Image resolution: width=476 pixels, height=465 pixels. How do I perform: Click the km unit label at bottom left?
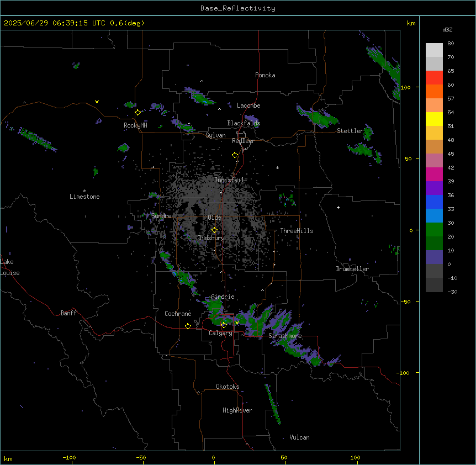click(8, 458)
